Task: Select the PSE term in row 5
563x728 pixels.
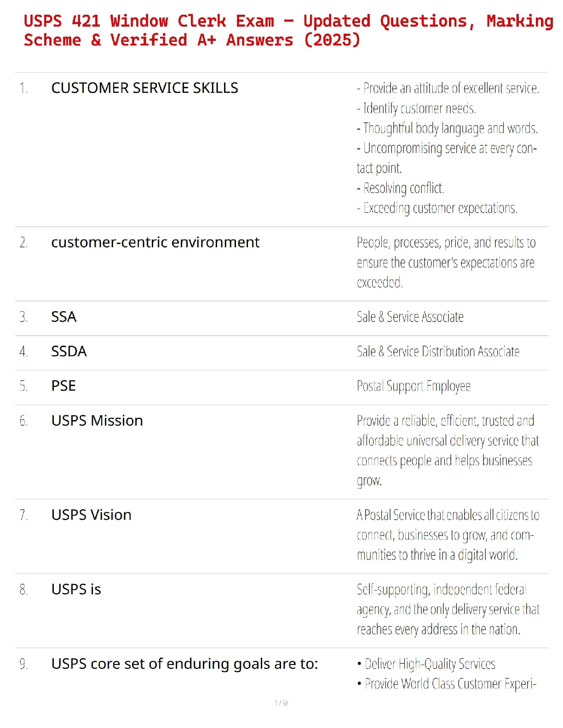Action: pos(63,386)
